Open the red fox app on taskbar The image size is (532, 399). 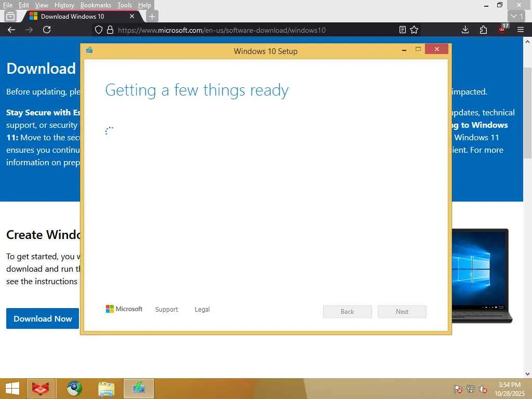tap(41, 389)
